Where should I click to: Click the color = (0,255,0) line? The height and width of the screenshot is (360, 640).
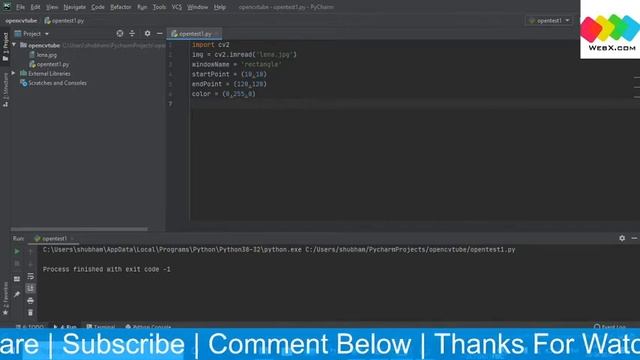[x=224, y=94]
